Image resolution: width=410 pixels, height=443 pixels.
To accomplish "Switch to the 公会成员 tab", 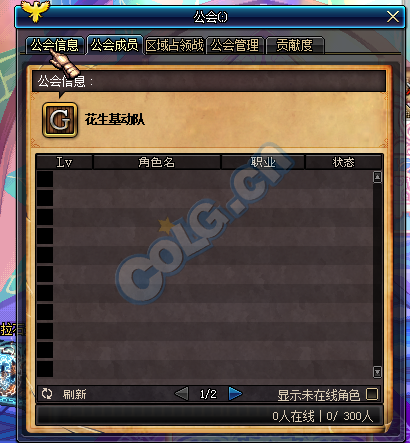I will click(x=114, y=45).
